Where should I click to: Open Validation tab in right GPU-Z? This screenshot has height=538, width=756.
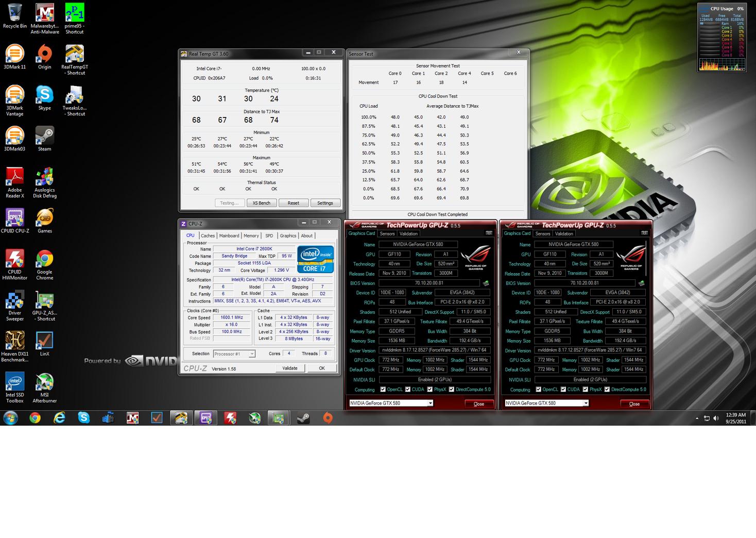564,233
